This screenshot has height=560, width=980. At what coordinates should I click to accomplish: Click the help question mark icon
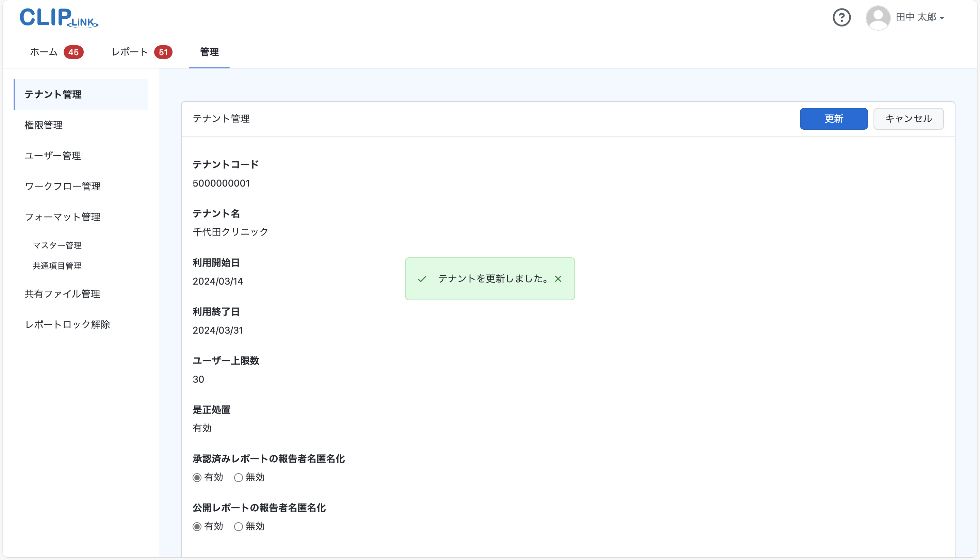point(841,18)
